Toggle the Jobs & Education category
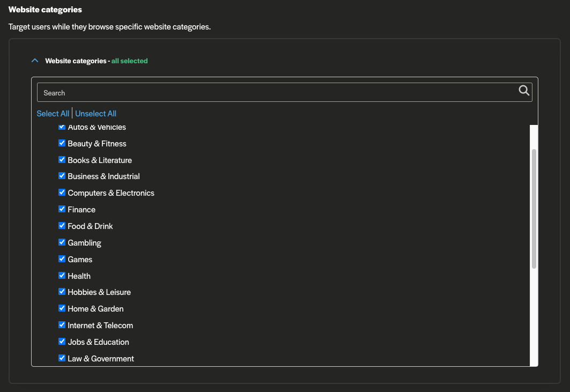This screenshot has height=392, width=570. 62,341
